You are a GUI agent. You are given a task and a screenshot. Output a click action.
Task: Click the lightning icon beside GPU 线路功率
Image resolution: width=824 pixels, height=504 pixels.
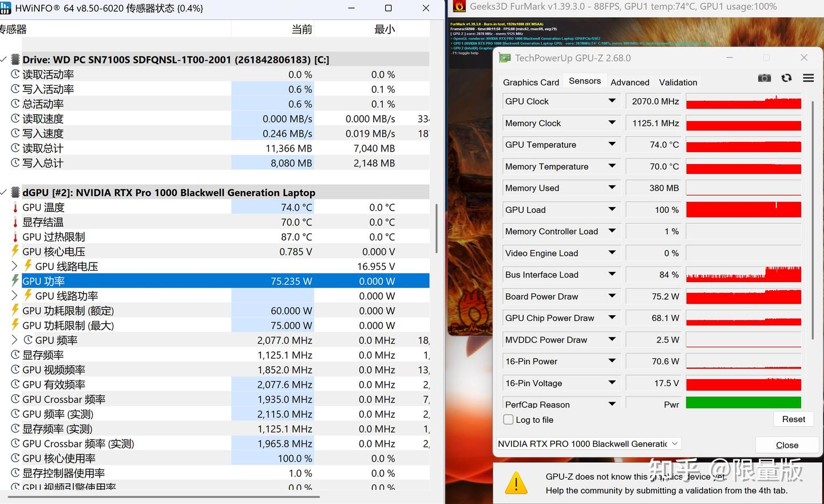(x=27, y=296)
